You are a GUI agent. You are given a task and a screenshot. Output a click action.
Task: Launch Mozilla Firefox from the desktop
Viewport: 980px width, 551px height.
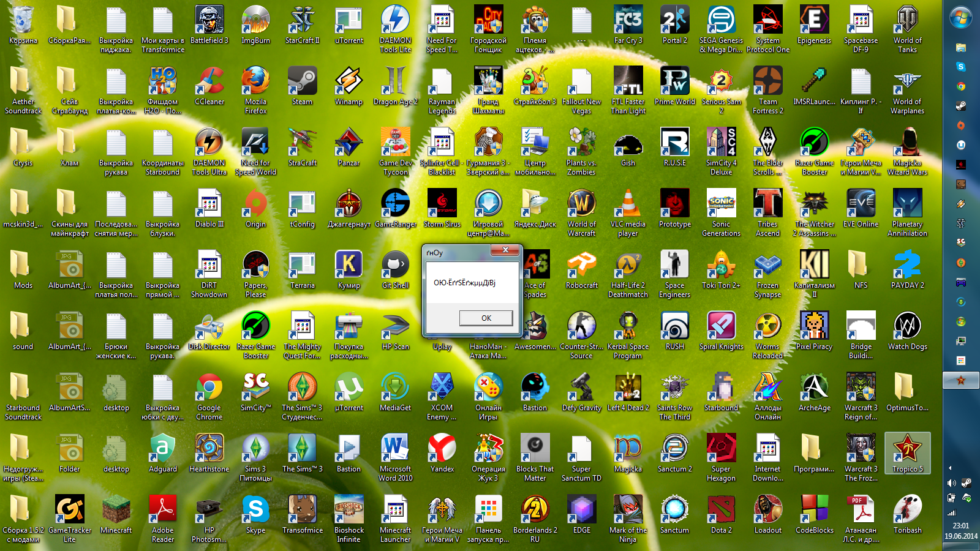pyautogui.click(x=256, y=91)
